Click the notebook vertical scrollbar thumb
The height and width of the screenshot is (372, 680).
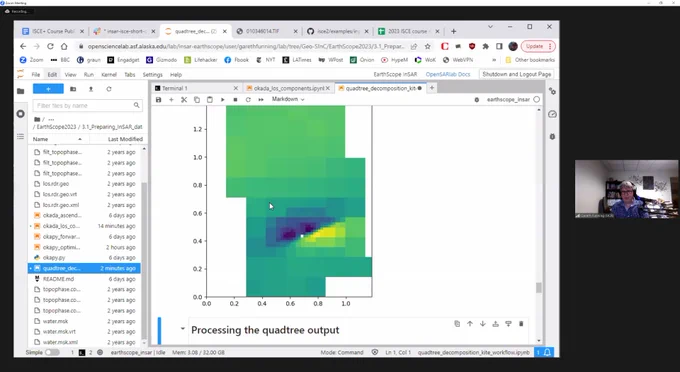coord(539,288)
